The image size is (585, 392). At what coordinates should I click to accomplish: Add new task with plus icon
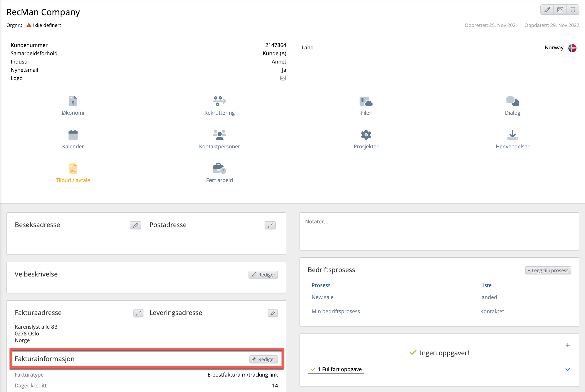(568, 345)
